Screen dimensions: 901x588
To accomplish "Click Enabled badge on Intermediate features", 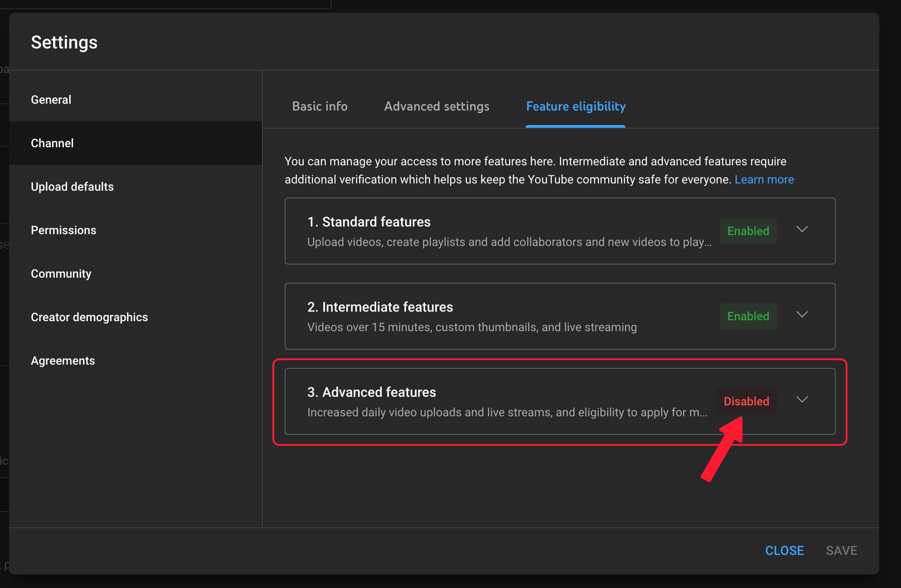I will click(748, 316).
